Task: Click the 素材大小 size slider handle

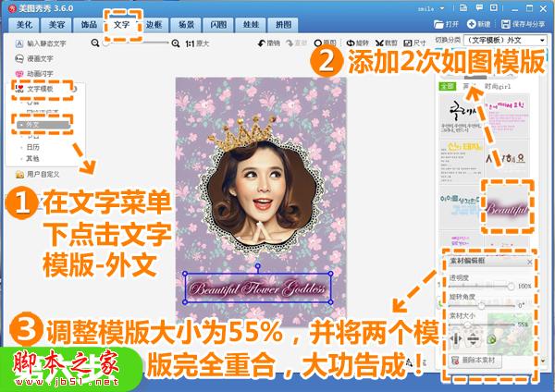Action: [467, 325]
